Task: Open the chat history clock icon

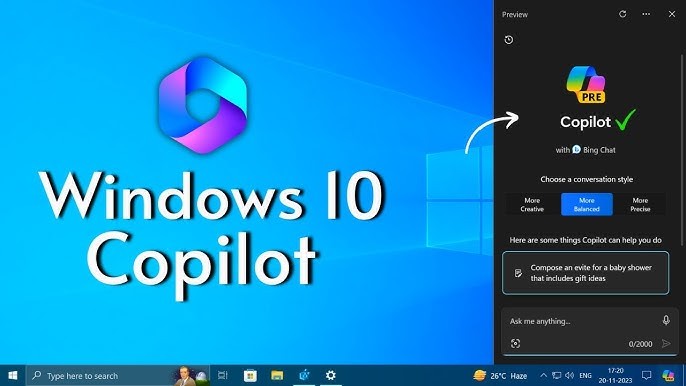Action: coord(508,40)
